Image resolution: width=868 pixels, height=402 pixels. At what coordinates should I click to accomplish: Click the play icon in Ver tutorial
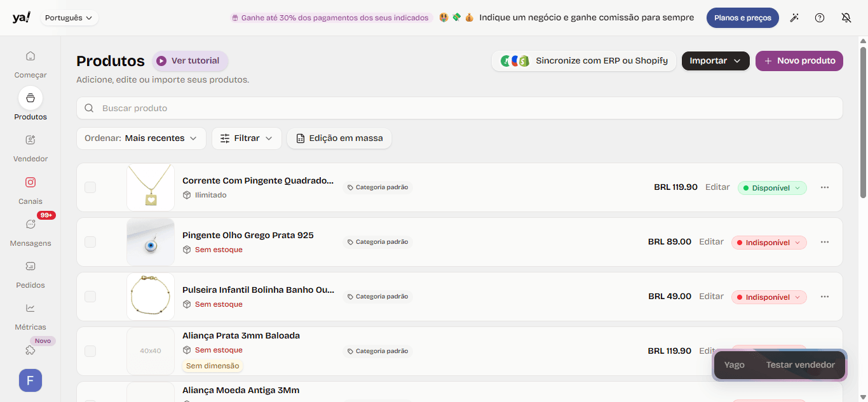pyautogui.click(x=161, y=61)
